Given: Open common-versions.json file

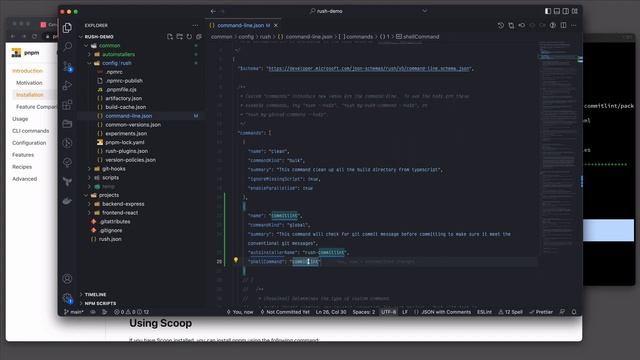Looking at the screenshot, I should point(133,124).
